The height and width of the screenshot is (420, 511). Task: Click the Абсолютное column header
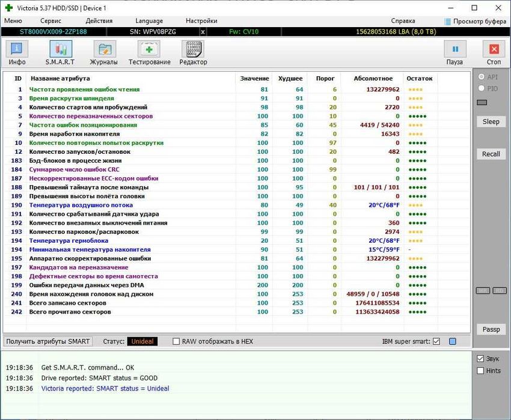point(373,78)
